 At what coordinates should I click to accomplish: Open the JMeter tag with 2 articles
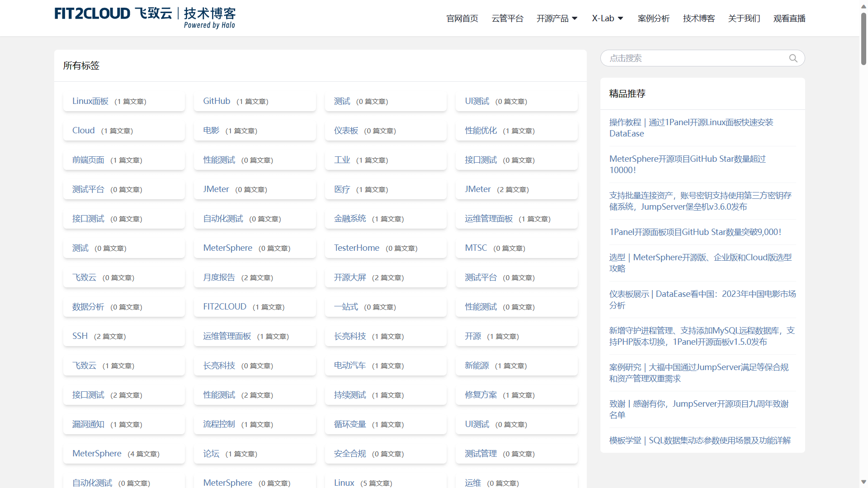click(478, 189)
